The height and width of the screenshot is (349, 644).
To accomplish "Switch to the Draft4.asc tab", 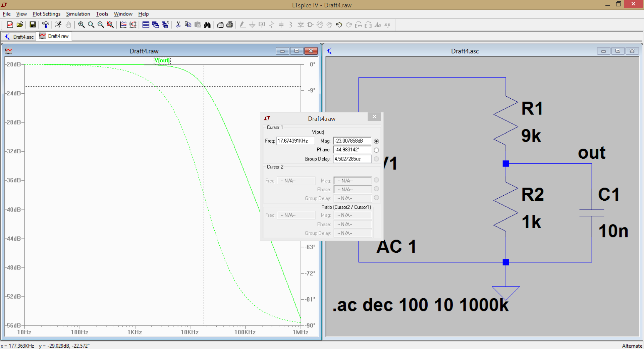I will coord(19,37).
